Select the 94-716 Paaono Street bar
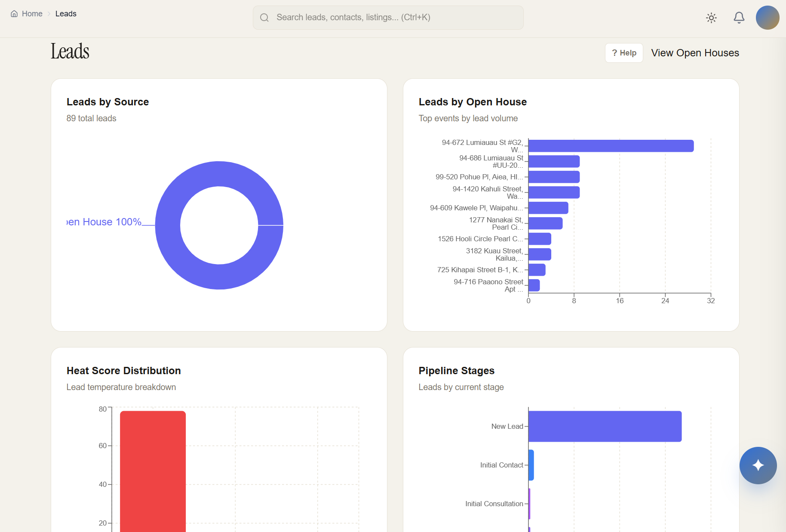This screenshot has height=532, width=786. [534, 285]
